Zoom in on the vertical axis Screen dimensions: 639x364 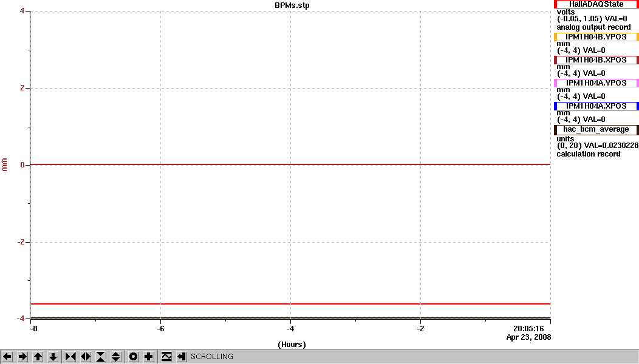[101, 357]
